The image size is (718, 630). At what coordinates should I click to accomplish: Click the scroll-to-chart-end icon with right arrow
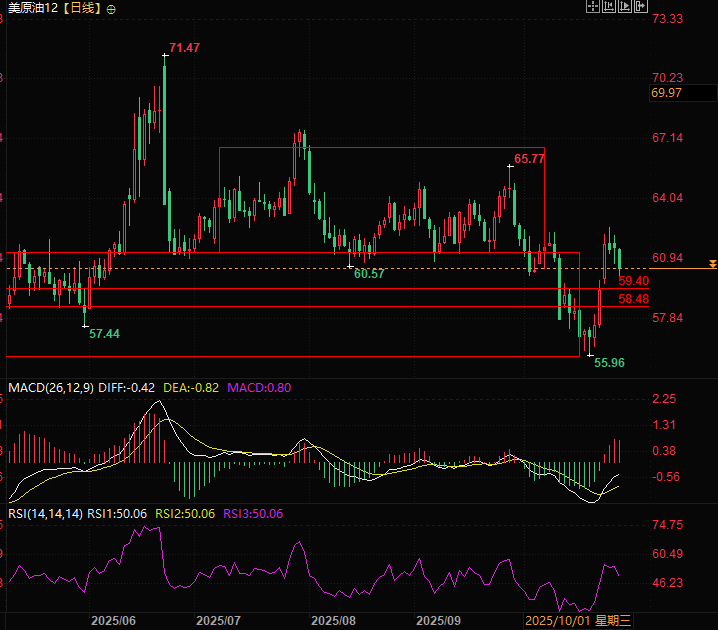(x=624, y=7)
